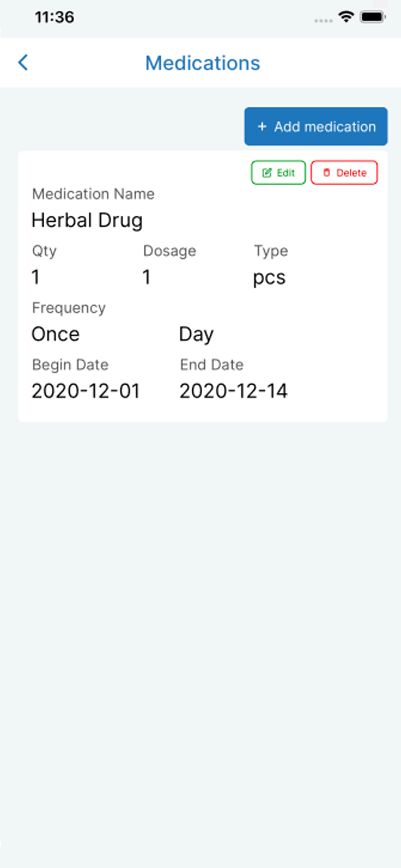The image size is (401, 868).
Task: Add a new medication
Action: (316, 126)
